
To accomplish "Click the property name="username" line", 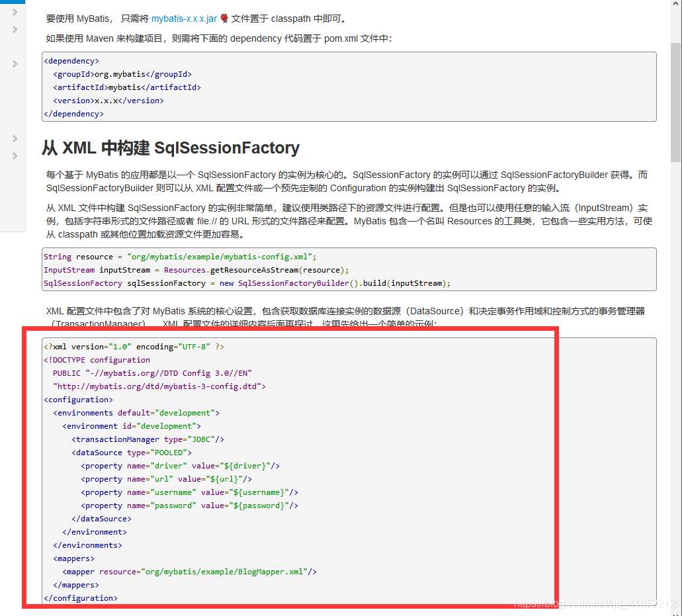I will point(189,492).
